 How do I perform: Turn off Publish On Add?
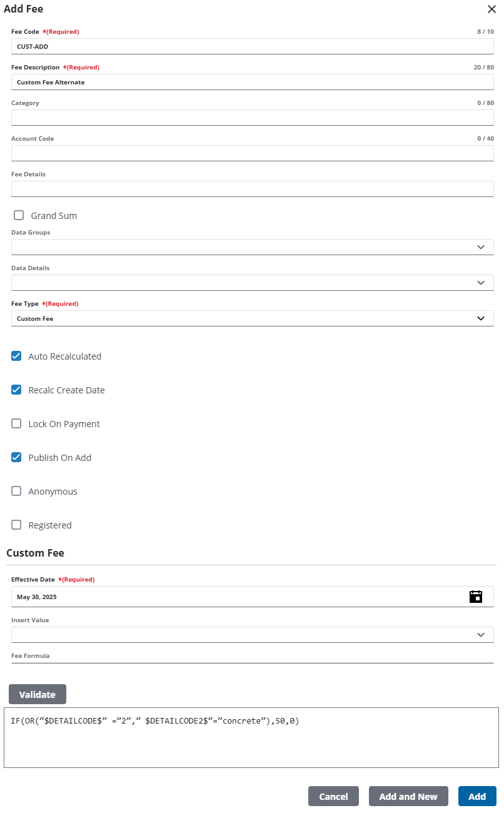(17, 457)
